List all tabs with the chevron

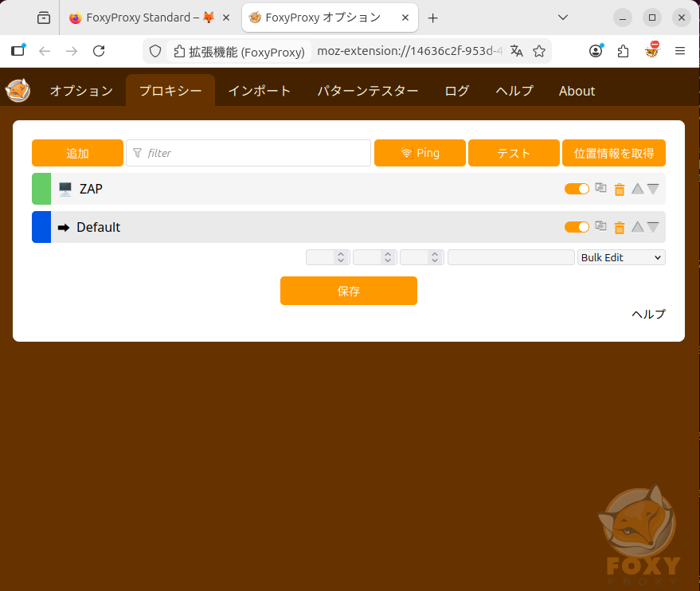563,18
